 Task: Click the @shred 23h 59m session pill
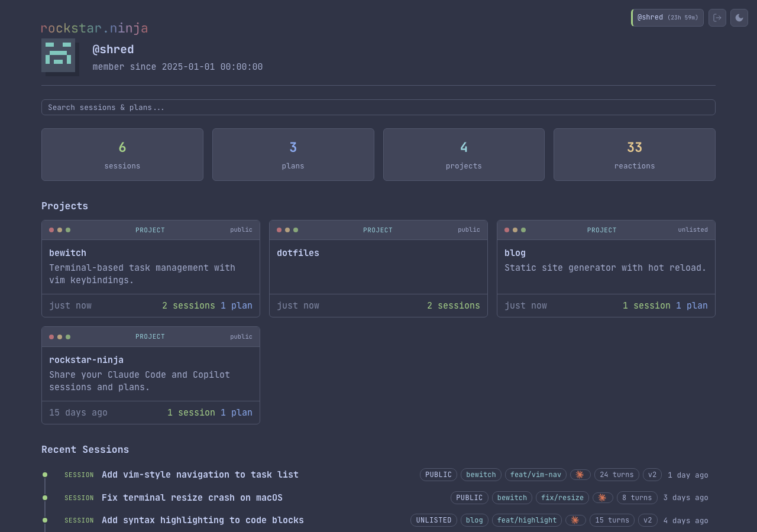pyautogui.click(x=667, y=18)
